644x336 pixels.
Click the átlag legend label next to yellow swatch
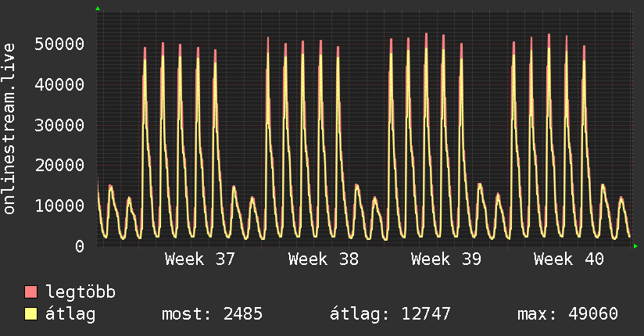70,314
